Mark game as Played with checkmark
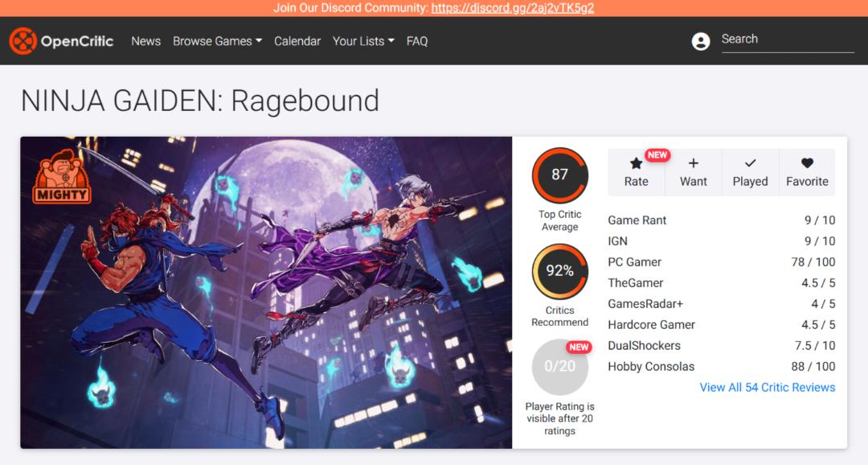 point(750,163)
